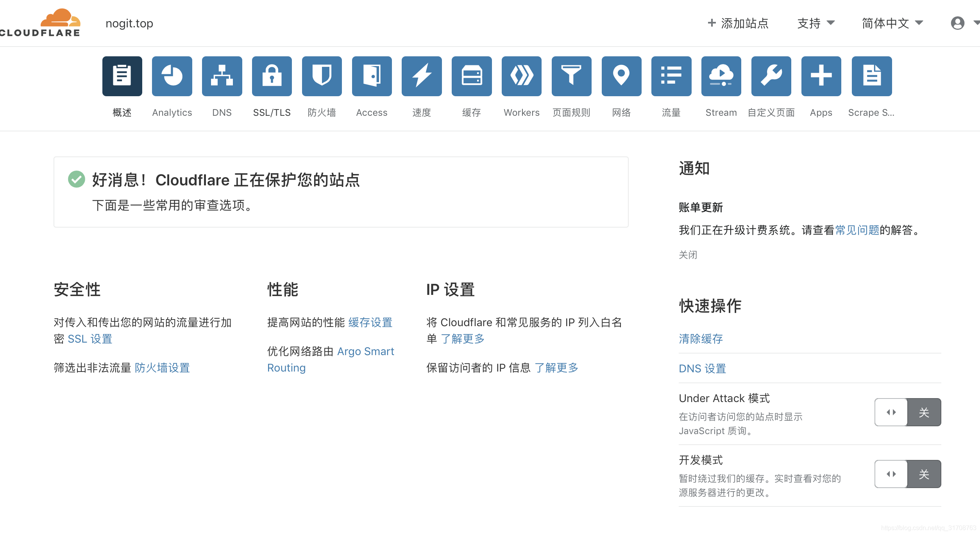This screenshot has width=980, height=535.
Task: Select the 页面规则 tab label
Action: (572, 113)
